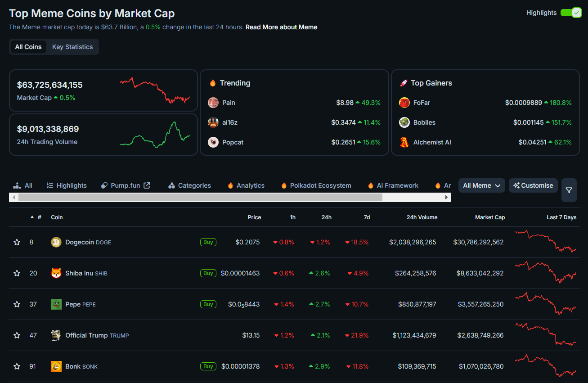
Task: Open Dogecoin's last 7 days sparkline
Action: coord(545,241)
